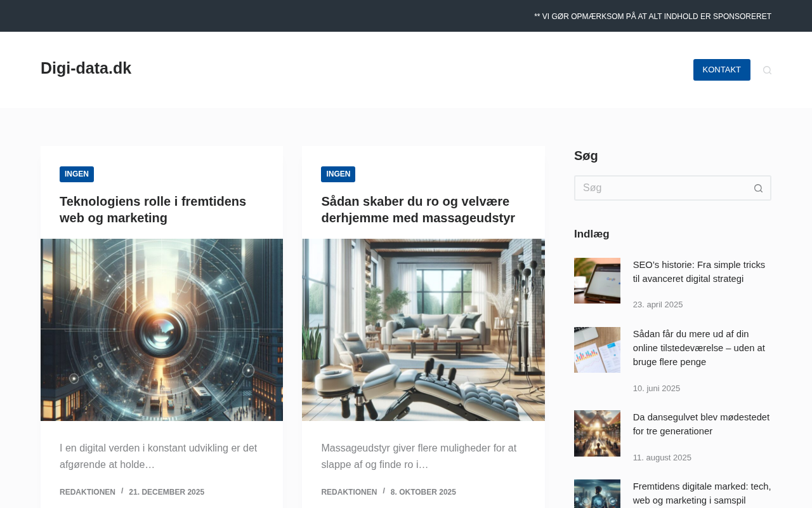Select the '8. oktober 2025' post date
Screen dimensions: 812x508
point(423,492)
